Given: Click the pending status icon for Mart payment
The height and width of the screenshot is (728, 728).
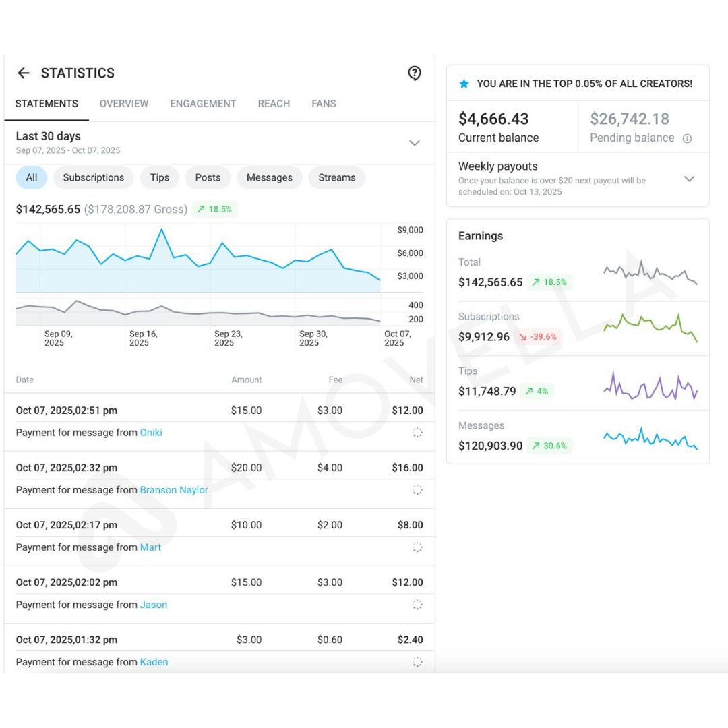Looking at the screenshot, I should pyautogui.click(x=417, y=547).
